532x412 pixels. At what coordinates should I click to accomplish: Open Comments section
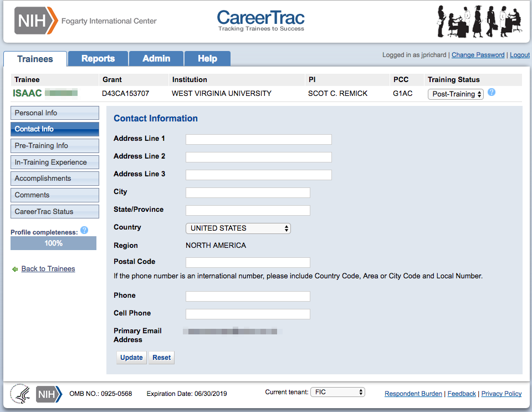pos(55,195)
